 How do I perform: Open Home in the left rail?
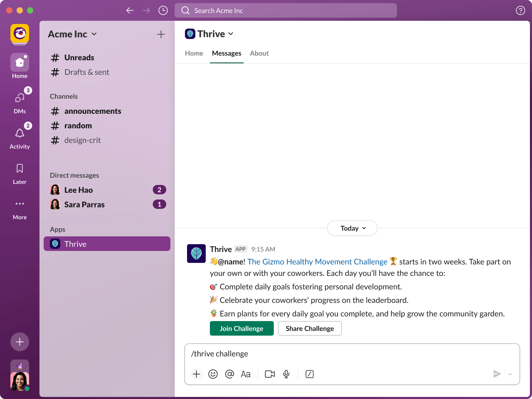coord(20,66)
